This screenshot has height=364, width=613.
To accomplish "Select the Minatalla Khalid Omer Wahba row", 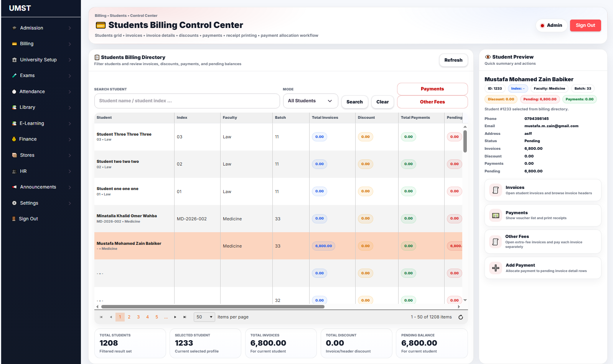I will (278, 219).
